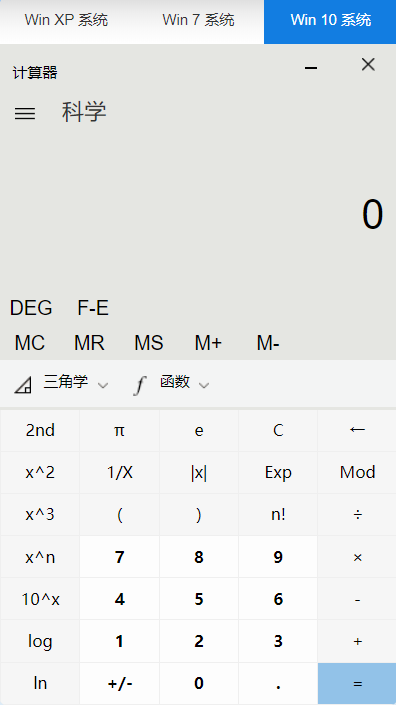Screen dimensions: 396x705
Task: Toggle F-E scientific notation
Action: click(93, 308)
